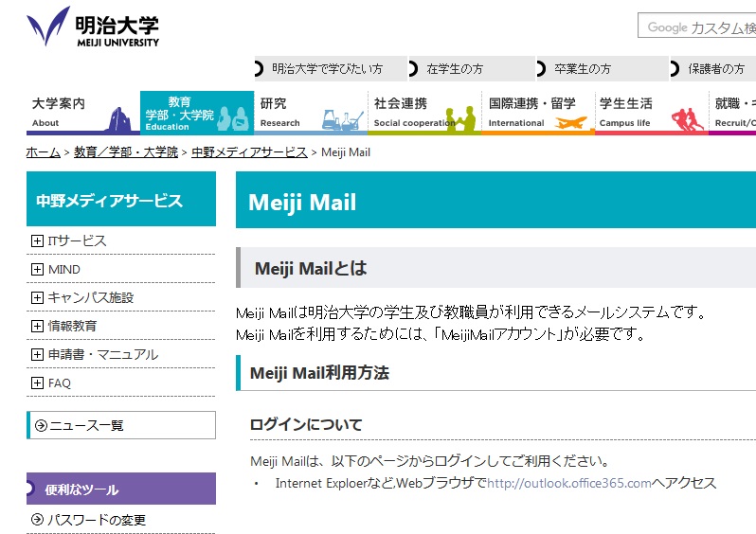Open the 就職 Recruit menu

tap(732, 113)
